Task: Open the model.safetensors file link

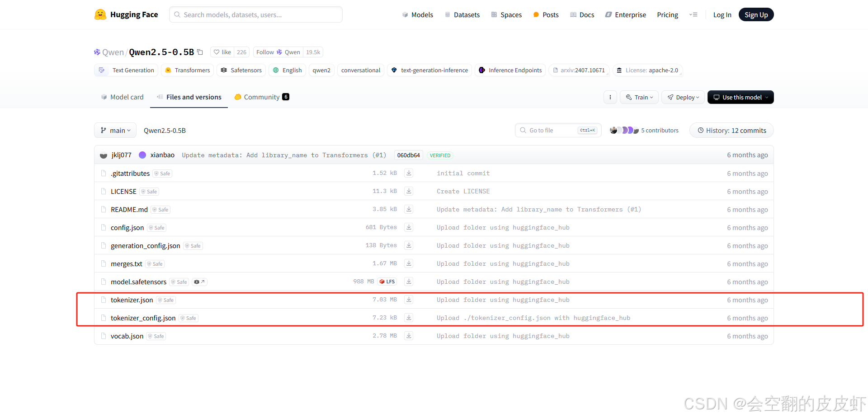Action: point(139,282)
